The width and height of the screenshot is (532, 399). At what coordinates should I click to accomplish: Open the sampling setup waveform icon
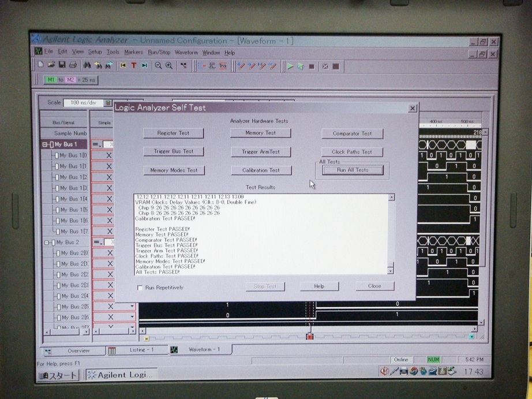click(x=212, y=66)
